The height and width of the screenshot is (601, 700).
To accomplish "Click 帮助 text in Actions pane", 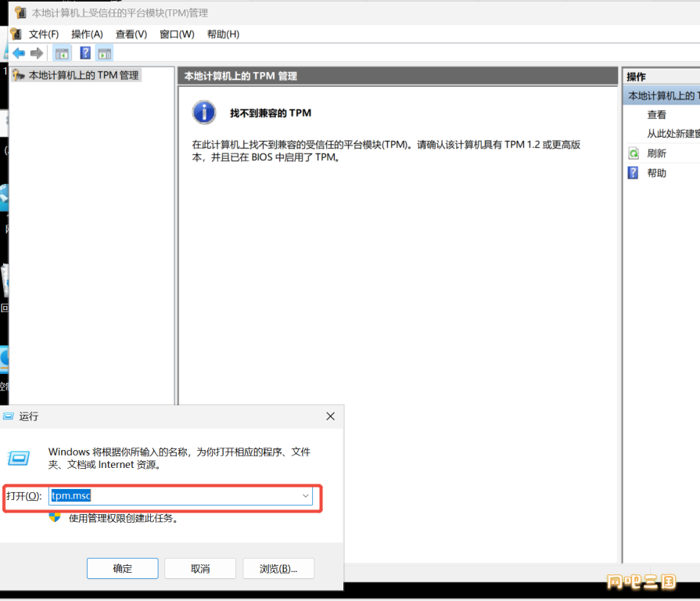I will (657, 173).
